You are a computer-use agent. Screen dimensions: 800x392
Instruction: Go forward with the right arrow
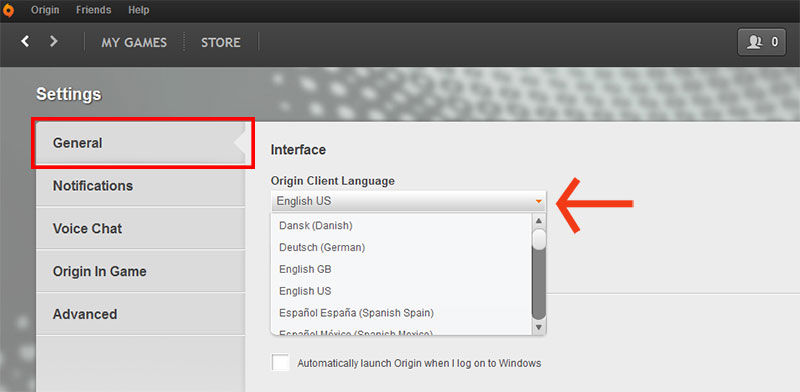coord(54,41)
